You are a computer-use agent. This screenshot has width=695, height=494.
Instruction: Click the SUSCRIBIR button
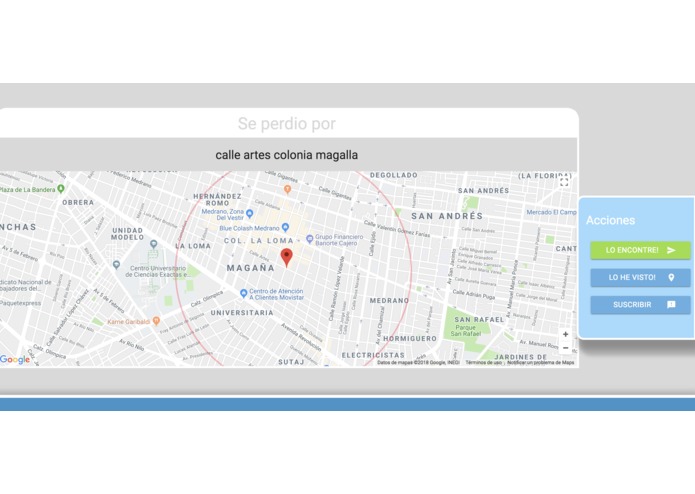point(640,305)
